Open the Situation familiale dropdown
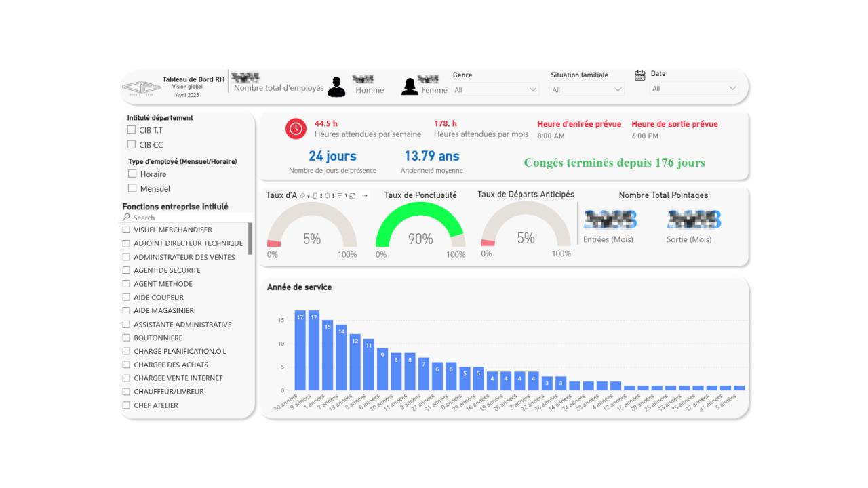The image size is (868, 488). [587, 89]
